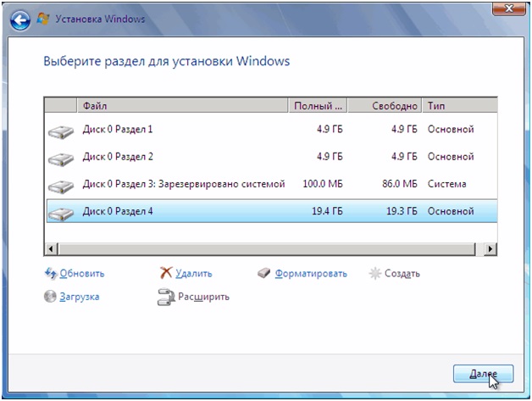Viewport: 532px width, 401px height.
Task: Click the Загрузка driver disc icon
Action: 50,297
